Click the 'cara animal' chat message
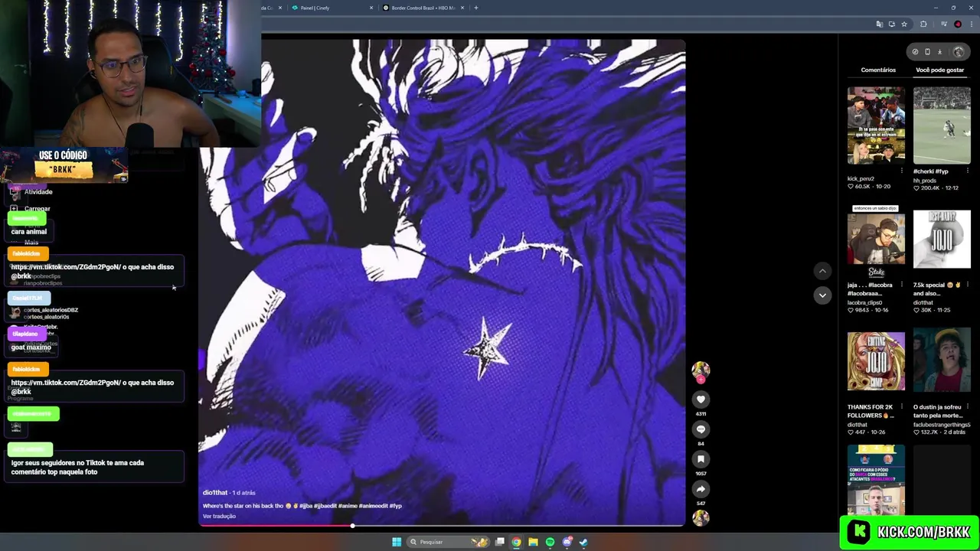This screenshot has width=980, height=551. 29,231
